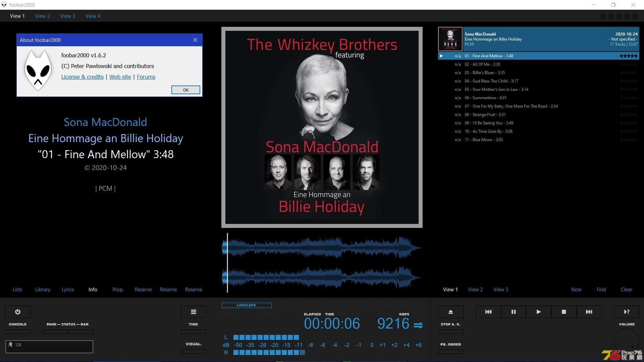Skip to the previous track

(x=488, y=312)
